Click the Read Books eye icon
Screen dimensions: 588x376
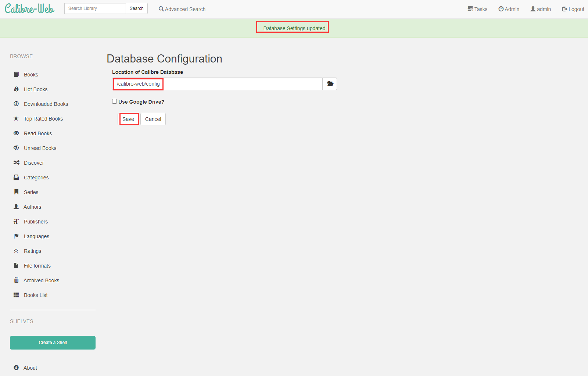click(16, 133)
